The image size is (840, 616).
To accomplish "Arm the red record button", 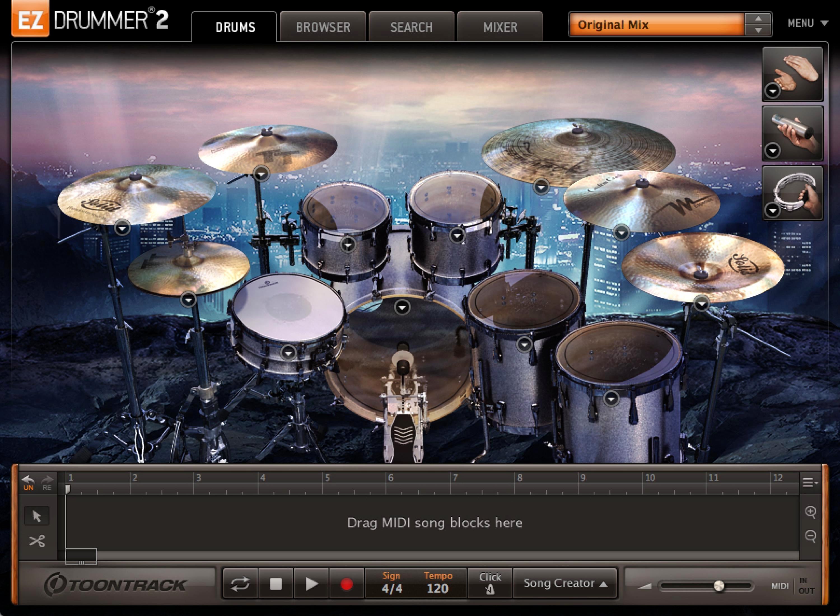I will (346, 584).
